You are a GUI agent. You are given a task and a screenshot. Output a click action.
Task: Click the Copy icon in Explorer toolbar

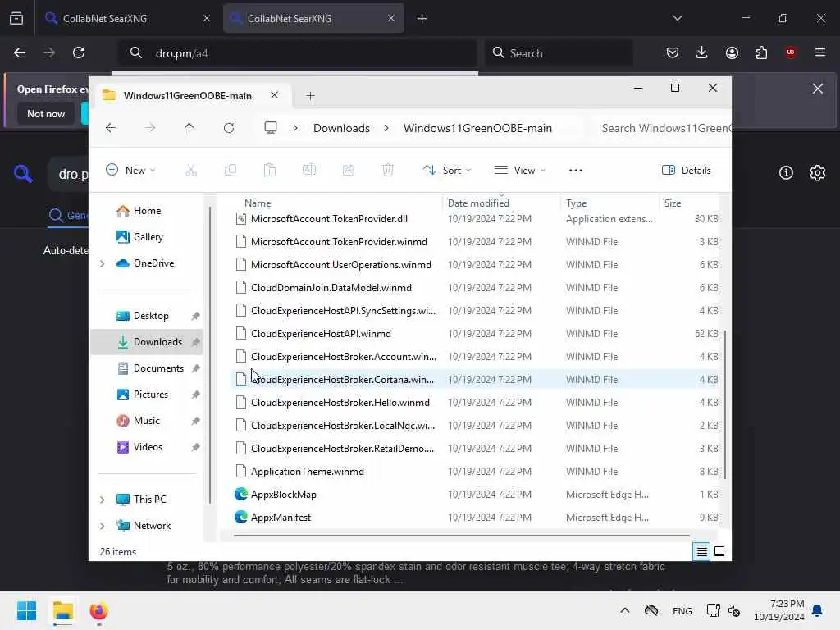pyautogui.click(x=231, y=171)
